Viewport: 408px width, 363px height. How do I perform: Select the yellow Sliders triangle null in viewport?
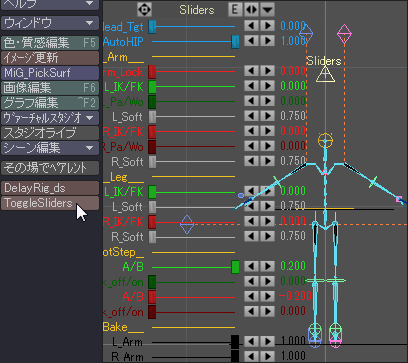point(325,74)
